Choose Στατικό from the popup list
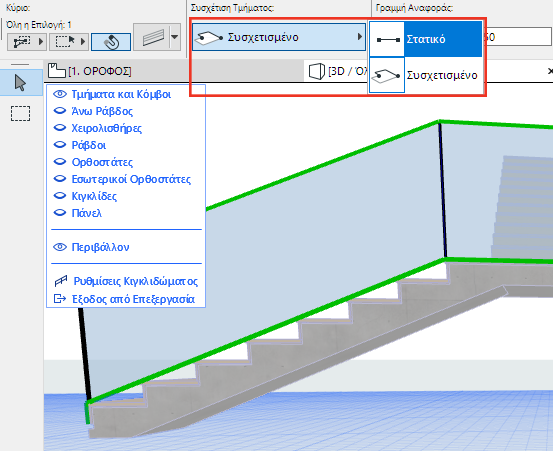The height and width of the screenshot is (451, 553). pos(426,39)
